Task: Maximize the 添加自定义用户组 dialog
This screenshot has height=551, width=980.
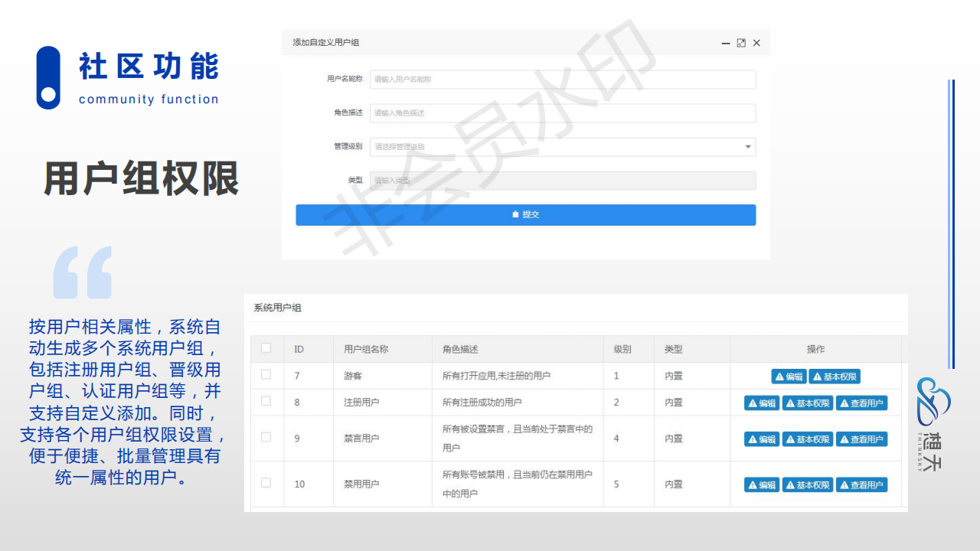Action: click(741, 43)
